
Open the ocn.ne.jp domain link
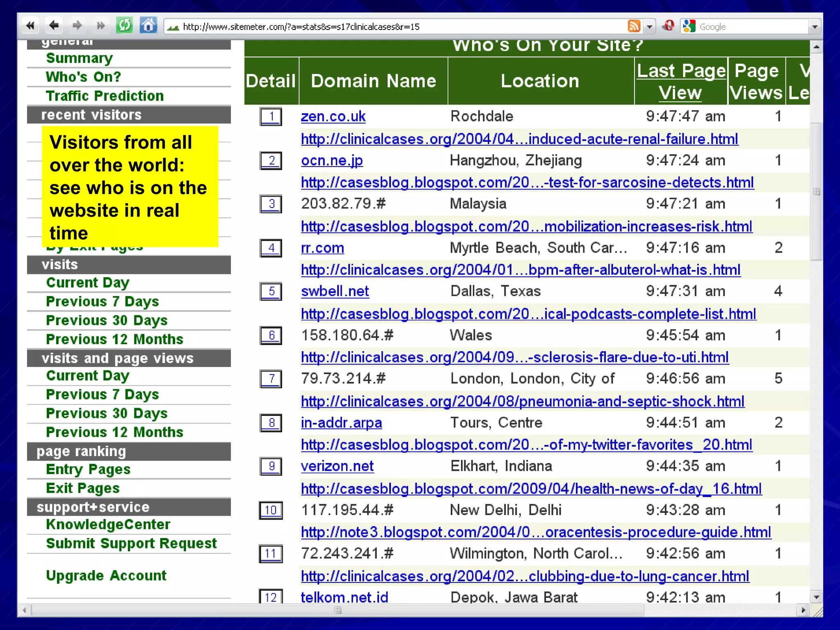[332, 160]
